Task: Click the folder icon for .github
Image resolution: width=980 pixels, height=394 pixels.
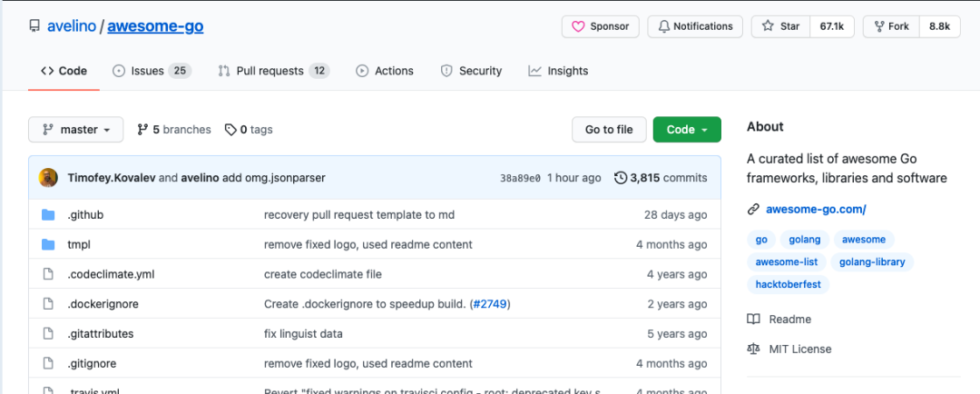Action: point(48,215)
